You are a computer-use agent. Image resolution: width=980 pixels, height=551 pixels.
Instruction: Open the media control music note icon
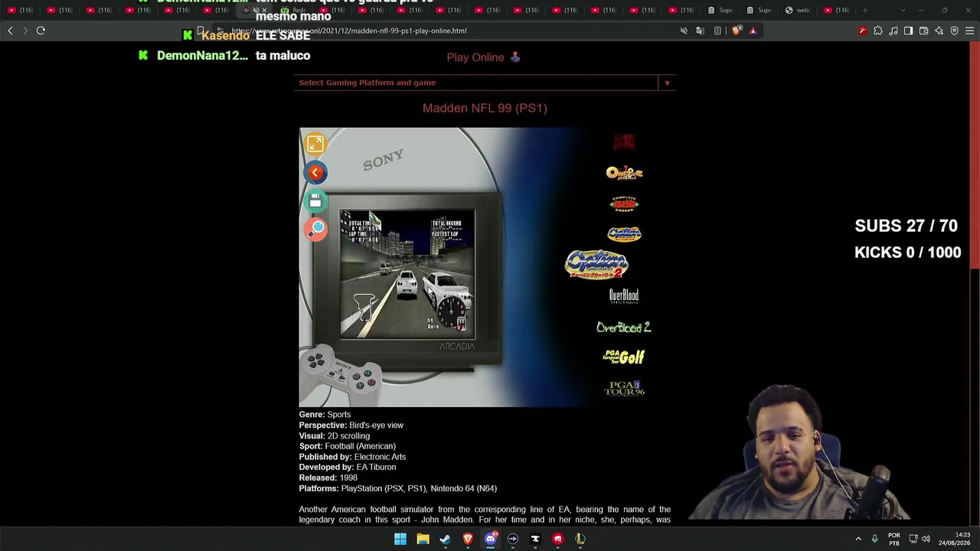point(893,31)
